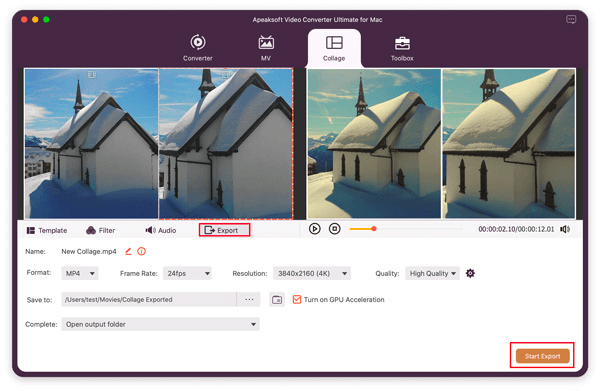
Task: Play the collage preview
Action: [315, 229]
